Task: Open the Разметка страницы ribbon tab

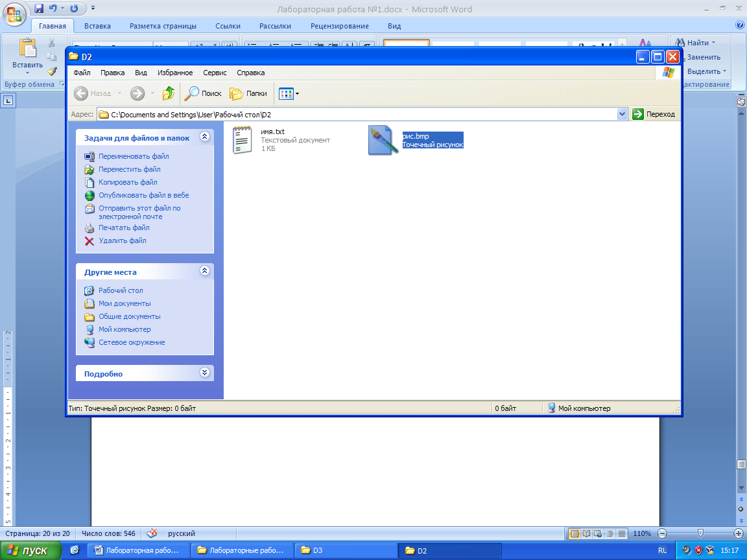Action: click(163, 26)
